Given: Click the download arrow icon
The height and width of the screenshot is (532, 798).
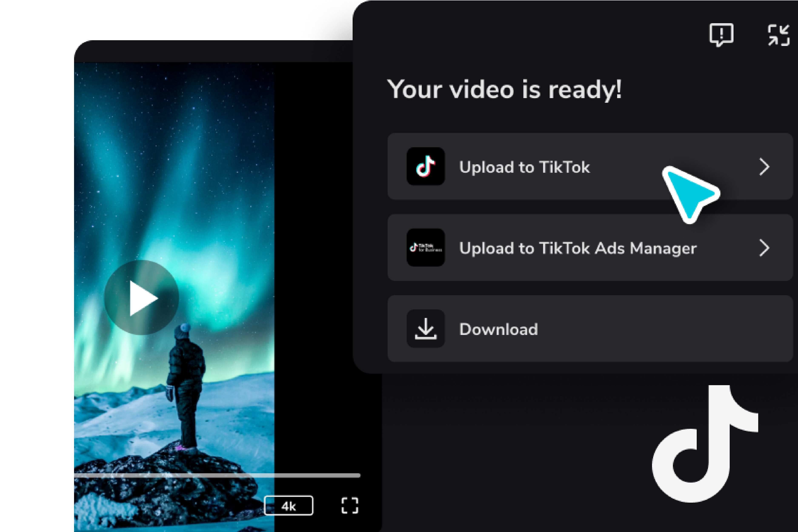Looking at the screenshot, I should click(x=426, y=328).
